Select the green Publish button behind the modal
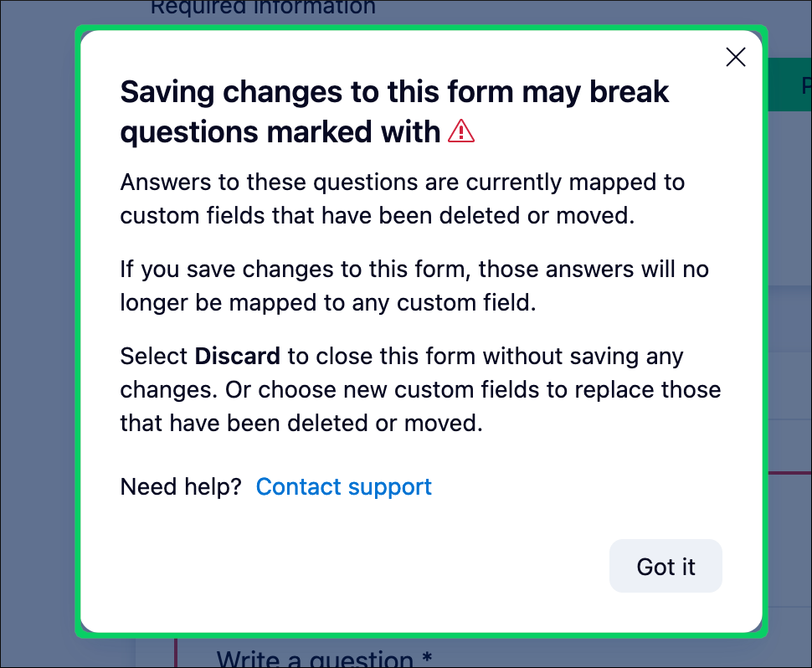 pos(794,85)
